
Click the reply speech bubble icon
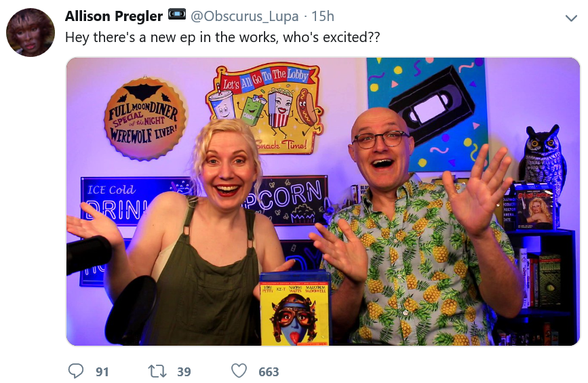76,371
